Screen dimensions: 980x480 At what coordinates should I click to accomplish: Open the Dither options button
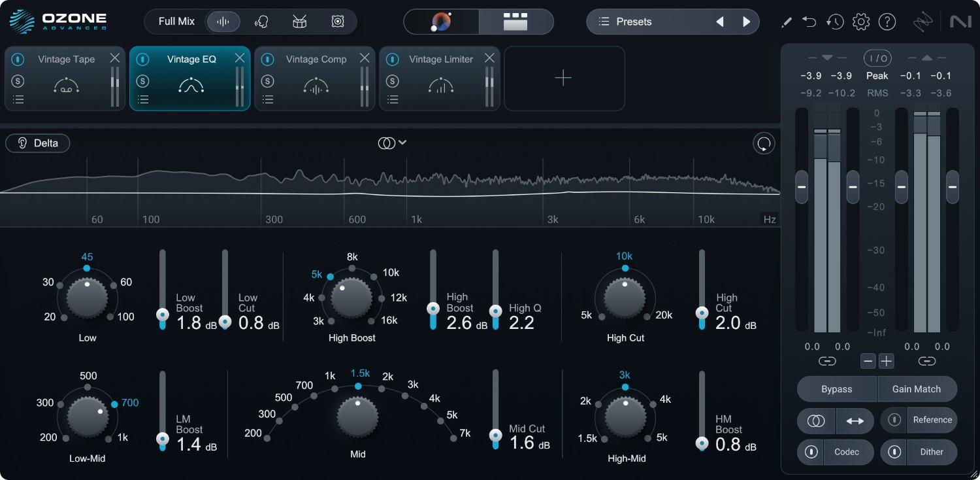click(932, 452)
